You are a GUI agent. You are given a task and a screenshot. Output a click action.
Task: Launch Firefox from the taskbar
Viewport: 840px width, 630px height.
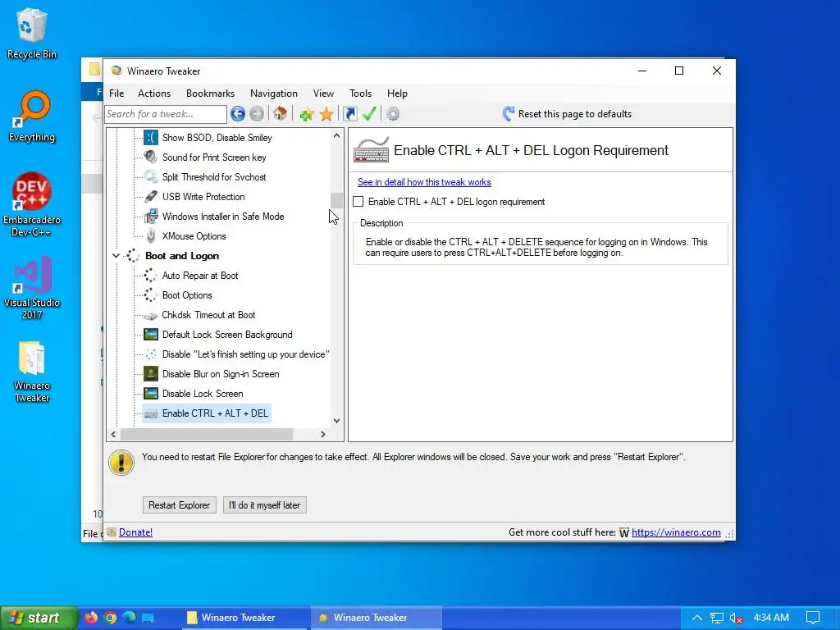pos(91,617)
